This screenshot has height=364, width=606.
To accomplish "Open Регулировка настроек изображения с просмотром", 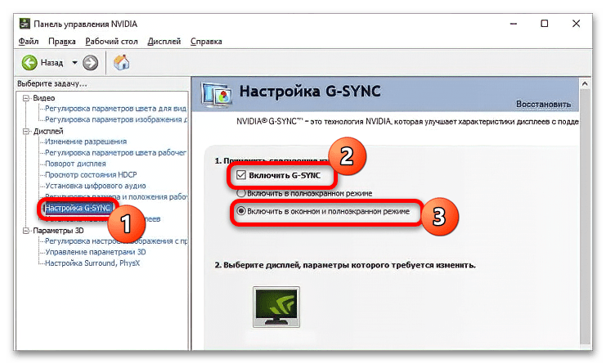I will pyautogui.click(x=116, y=241).
